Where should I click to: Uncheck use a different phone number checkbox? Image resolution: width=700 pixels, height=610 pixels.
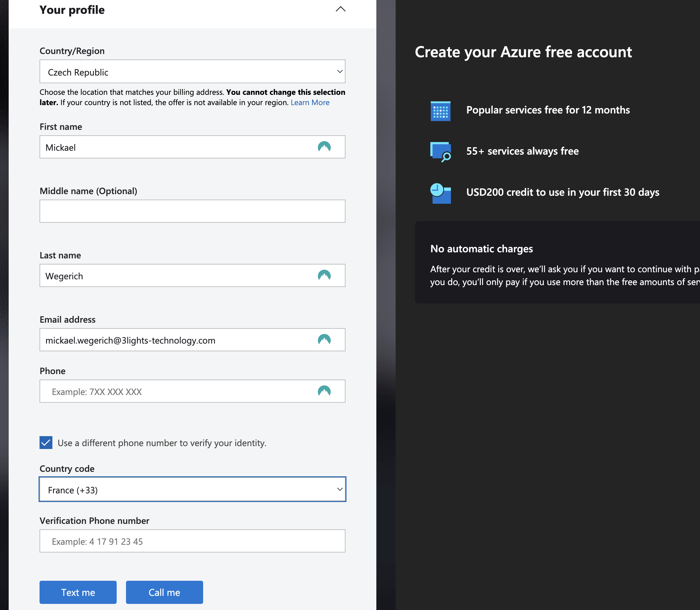click(46, 443)
